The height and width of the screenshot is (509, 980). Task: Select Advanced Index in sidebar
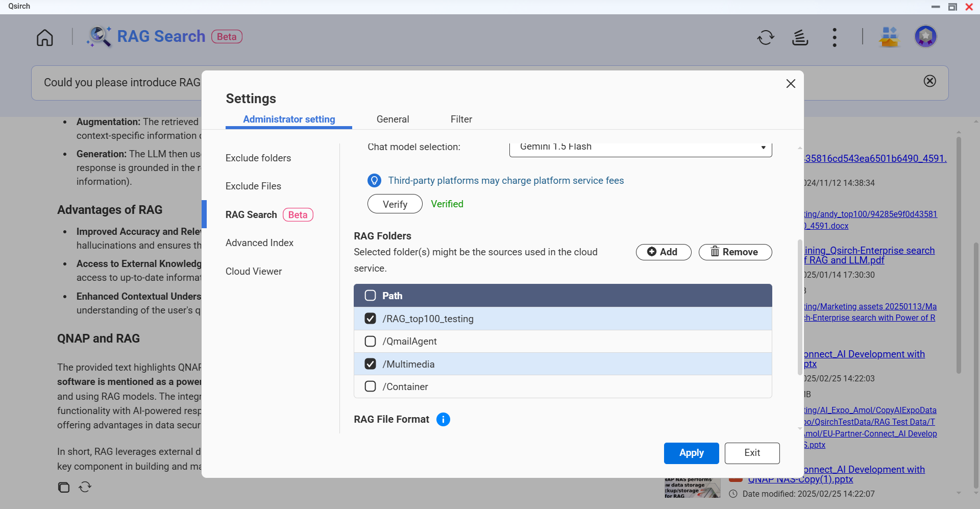pos(259,243)
